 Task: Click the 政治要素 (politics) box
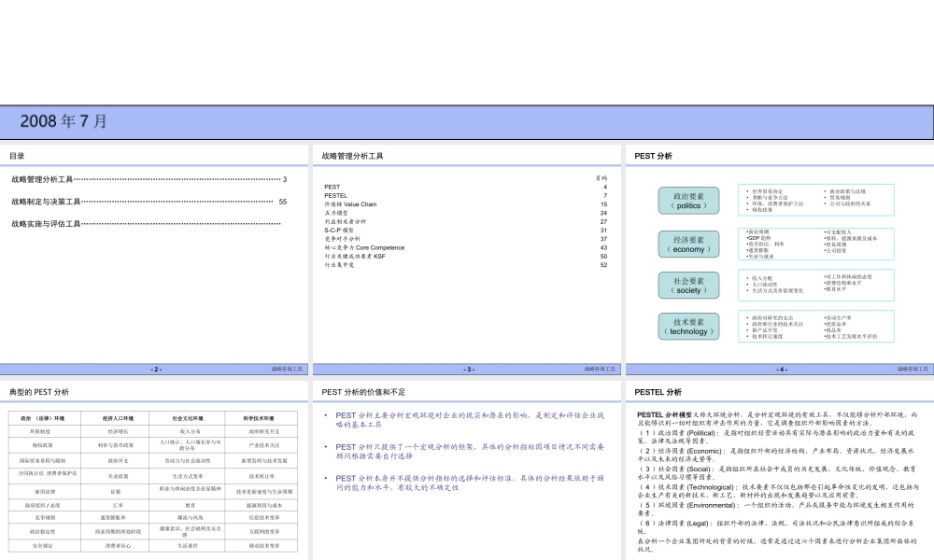click(689, 201)
